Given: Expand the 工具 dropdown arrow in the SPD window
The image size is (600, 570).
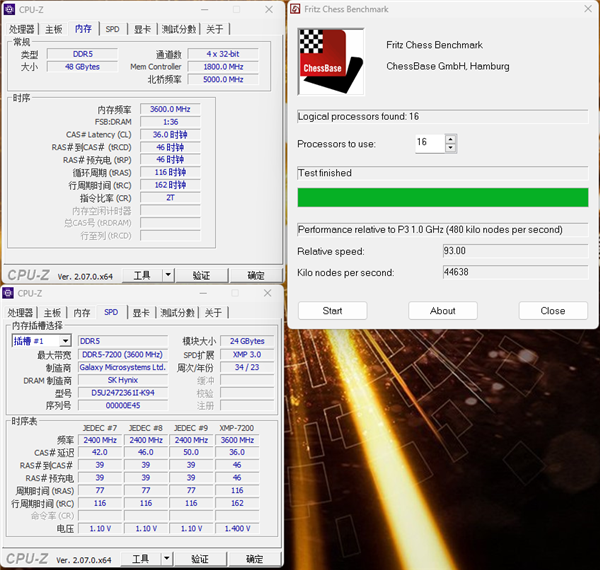Looking at the screenshot, I should pos(168,559).
